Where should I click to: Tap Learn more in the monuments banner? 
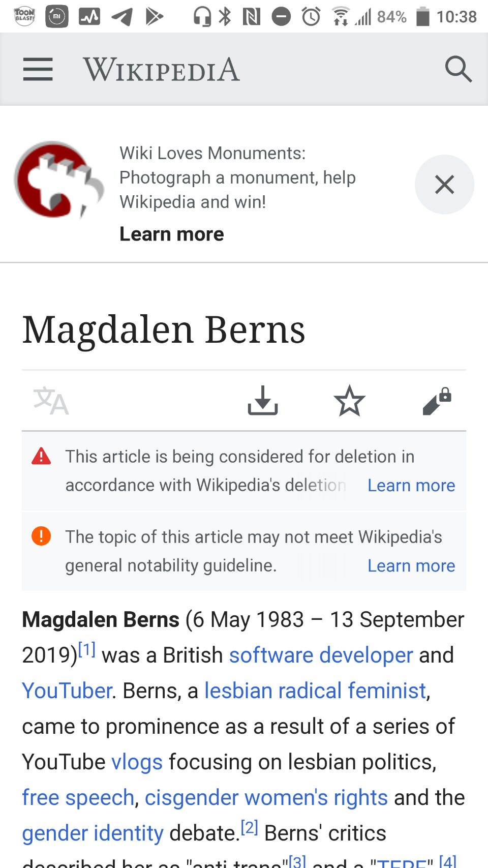point(172,234)
